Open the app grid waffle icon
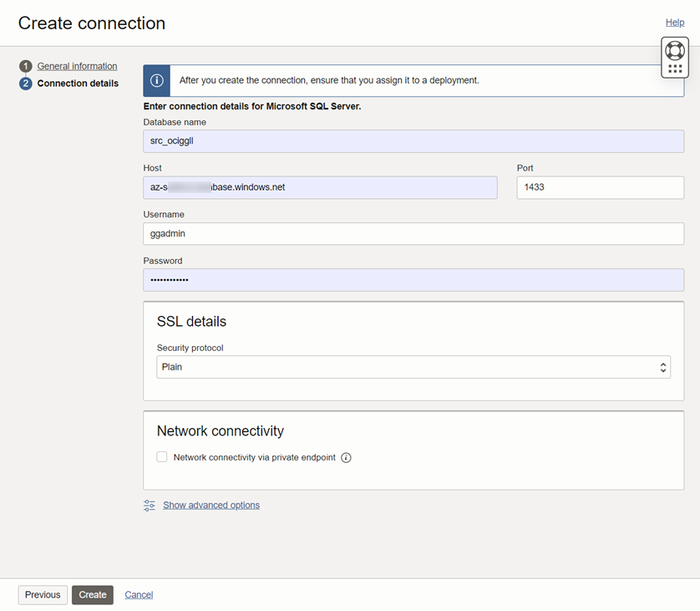 [675, 68]
